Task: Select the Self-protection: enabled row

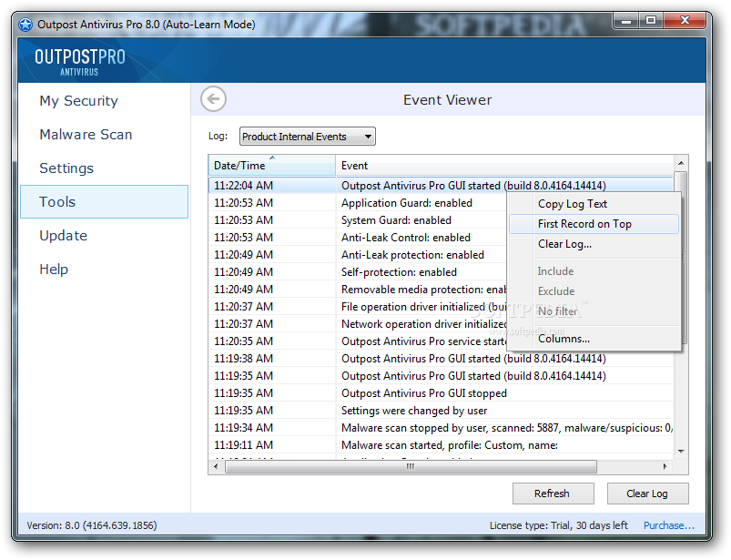Action: point(358,272)
